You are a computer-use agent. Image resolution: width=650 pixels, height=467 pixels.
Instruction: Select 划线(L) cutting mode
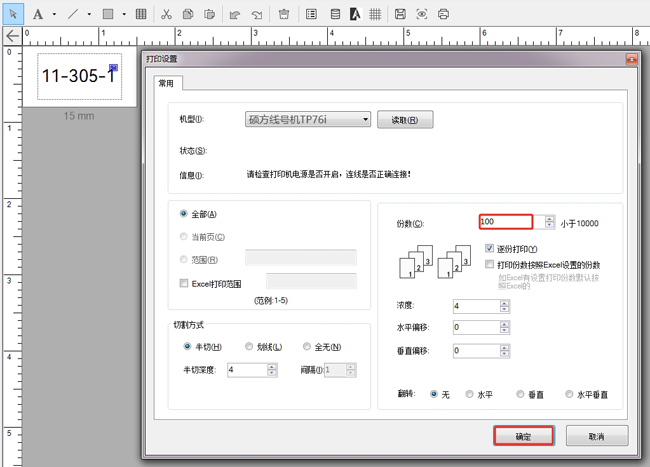tap(249, 346)
